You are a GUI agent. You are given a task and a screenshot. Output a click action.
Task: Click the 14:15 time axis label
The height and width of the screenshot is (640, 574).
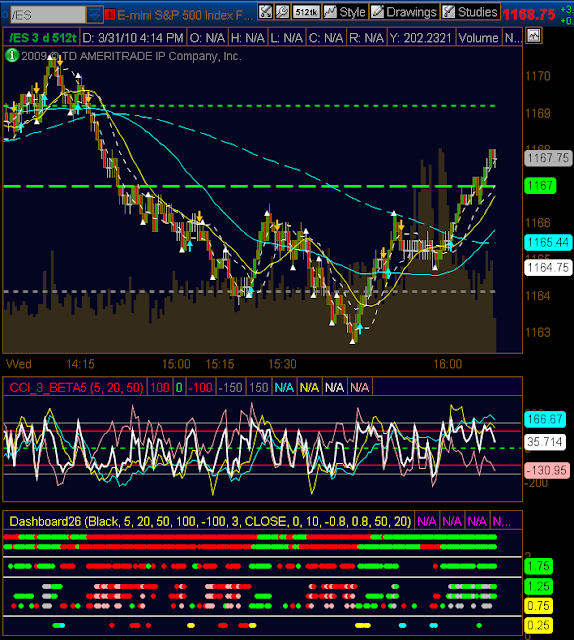80,364
